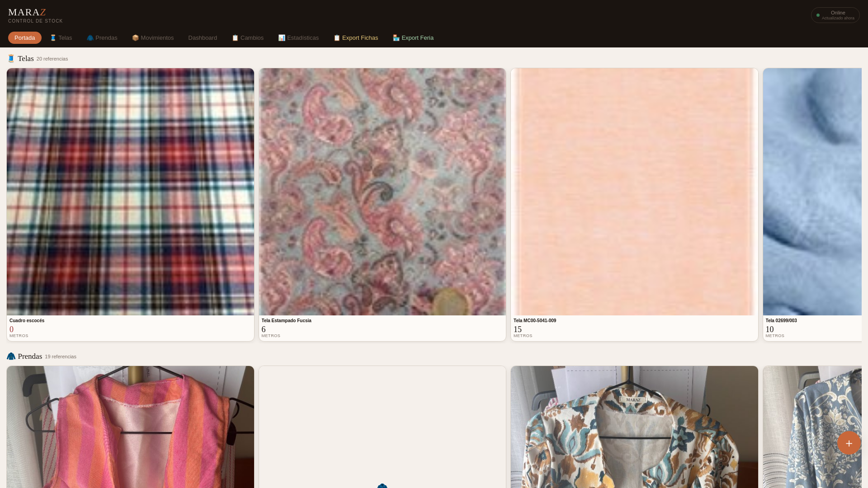Screen dimensions: 868x488
Task: Click the Online status indicator
Action: [x=835, y=15]
